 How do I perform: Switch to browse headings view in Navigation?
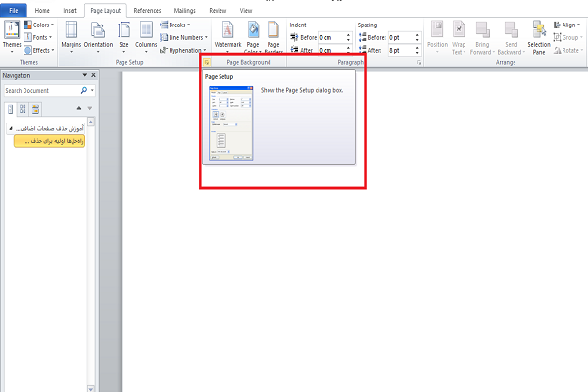coord(10,109)
